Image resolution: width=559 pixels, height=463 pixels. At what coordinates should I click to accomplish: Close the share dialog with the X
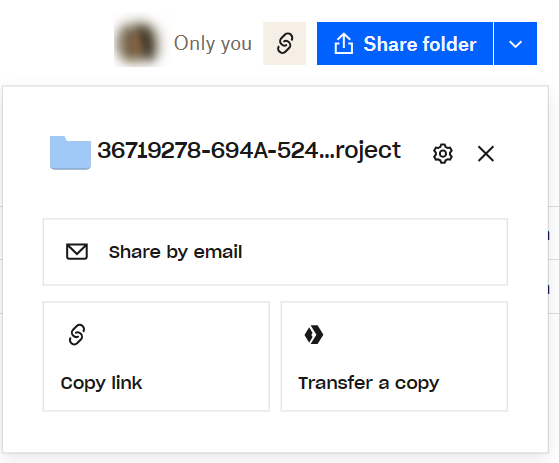click(x=486, y=154)
